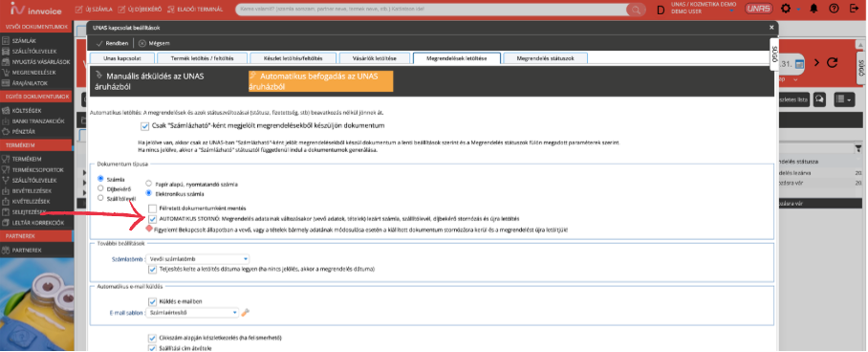Open Számlatömb dropdown Vevői számlatömb
The width and height of the screenshot is (868, 352).
pyautogui.click(x=197, y=259)
